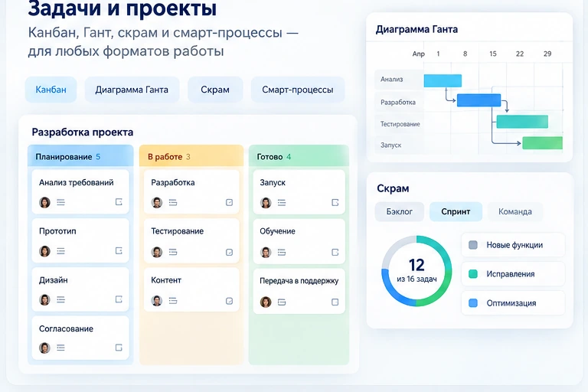Click the Анализ row label in Gantt
The height and width of the screenshot is (392, 588).
pos(391,79)
